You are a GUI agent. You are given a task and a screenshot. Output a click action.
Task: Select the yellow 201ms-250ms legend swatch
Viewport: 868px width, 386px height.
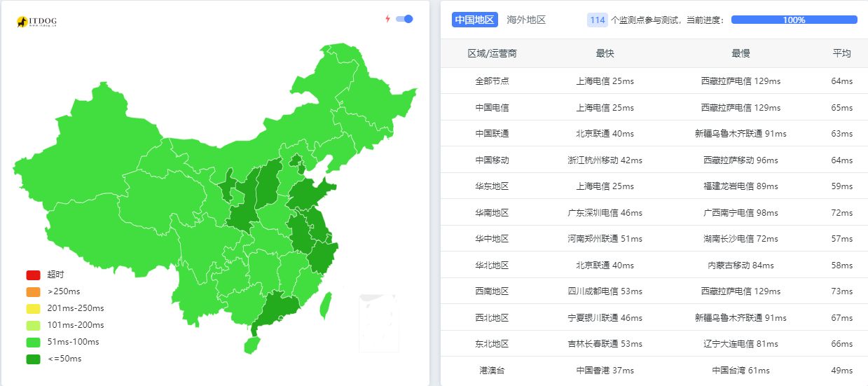point(33,308)
